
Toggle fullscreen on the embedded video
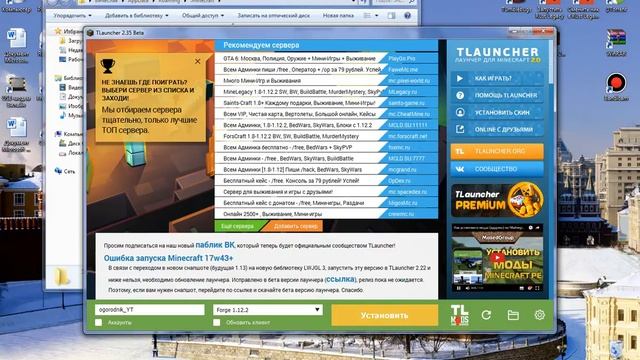537,288
